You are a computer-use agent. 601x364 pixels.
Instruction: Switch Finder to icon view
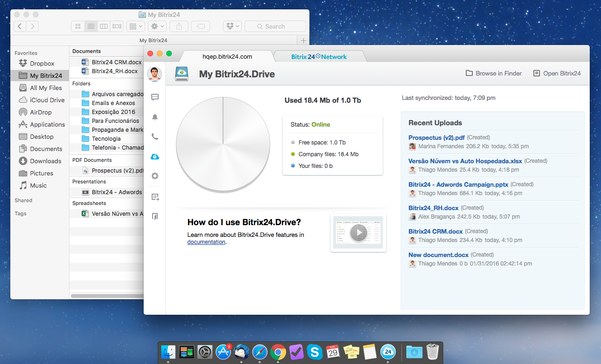(78, 26)
